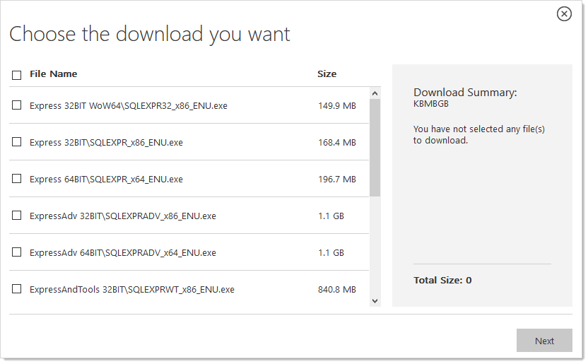Click the File Name column header
The width and height of the screenshot is (588, 364).
point(54,74)
